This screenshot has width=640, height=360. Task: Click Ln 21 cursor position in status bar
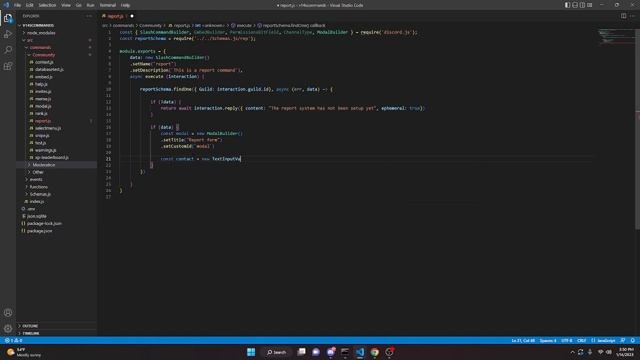point(523,340)
